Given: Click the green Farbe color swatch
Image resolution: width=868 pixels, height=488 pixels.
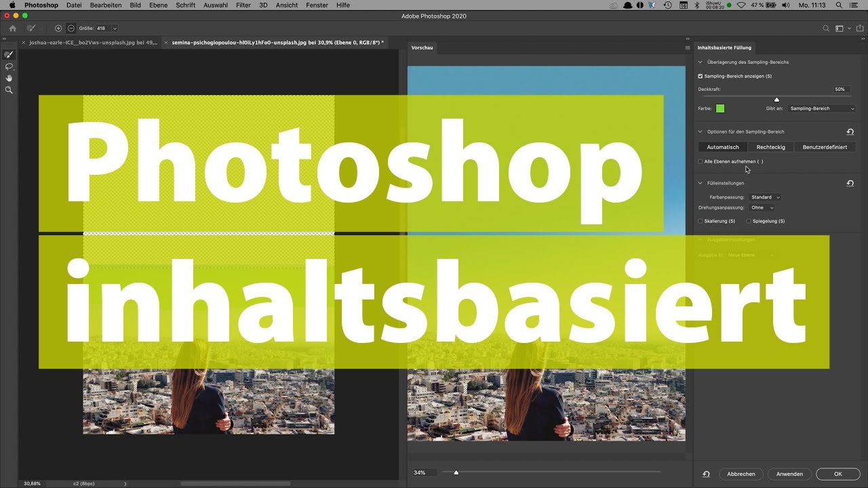Looking at the screenshot, I should coord(720,108).
